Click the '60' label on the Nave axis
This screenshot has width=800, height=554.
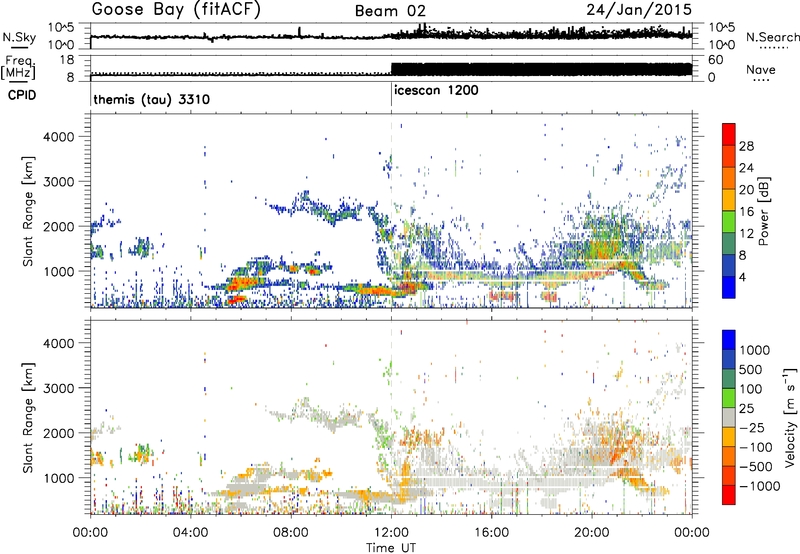716,60
